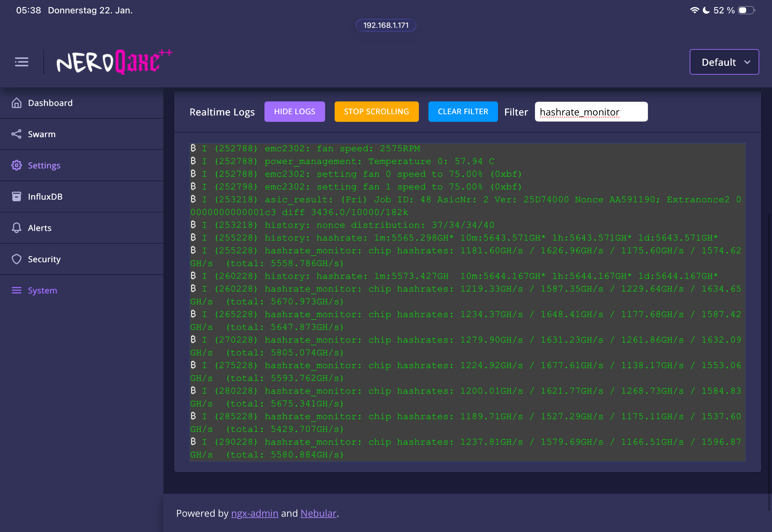Click the Alerts bell icon
Screen dimensions: 772x532
coord(16,228)
